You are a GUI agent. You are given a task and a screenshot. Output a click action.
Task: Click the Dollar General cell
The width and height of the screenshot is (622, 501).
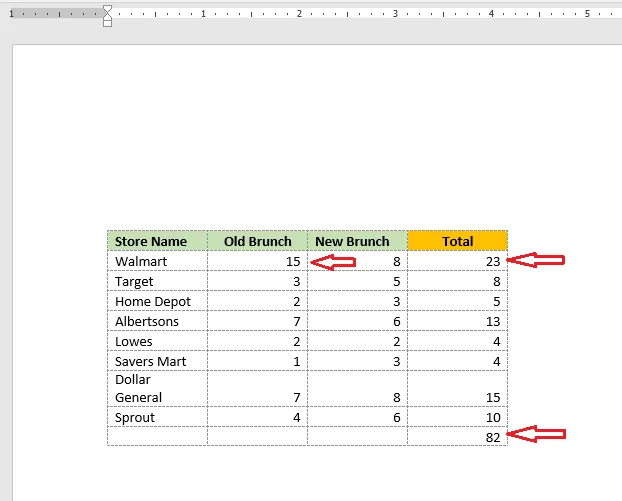click(x=157, y=388)
